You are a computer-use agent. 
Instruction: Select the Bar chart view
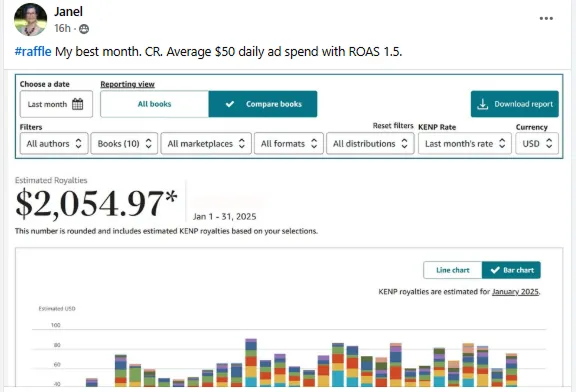tap(511, 270)
